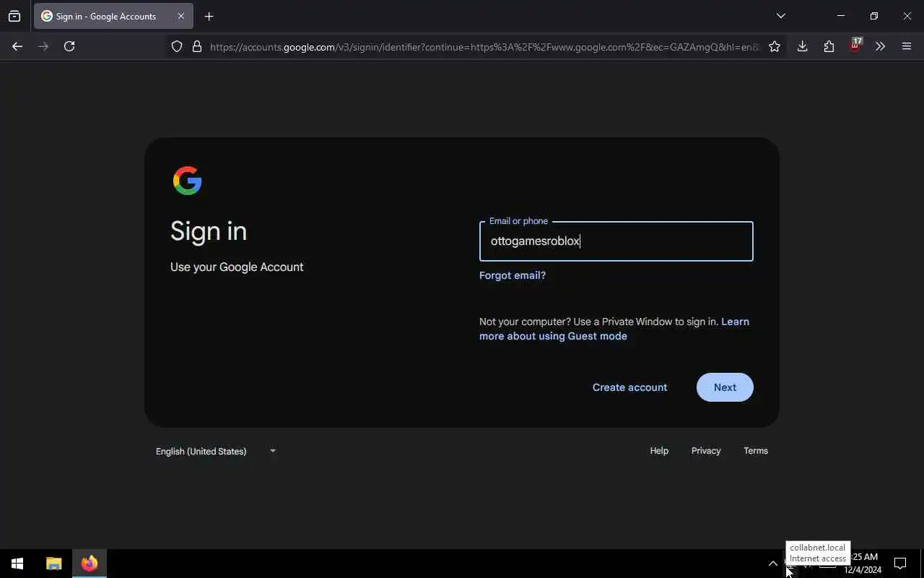Screen dimensions: 924x578
Task: Open the downloads panel
Action: [x=802, y=46]
